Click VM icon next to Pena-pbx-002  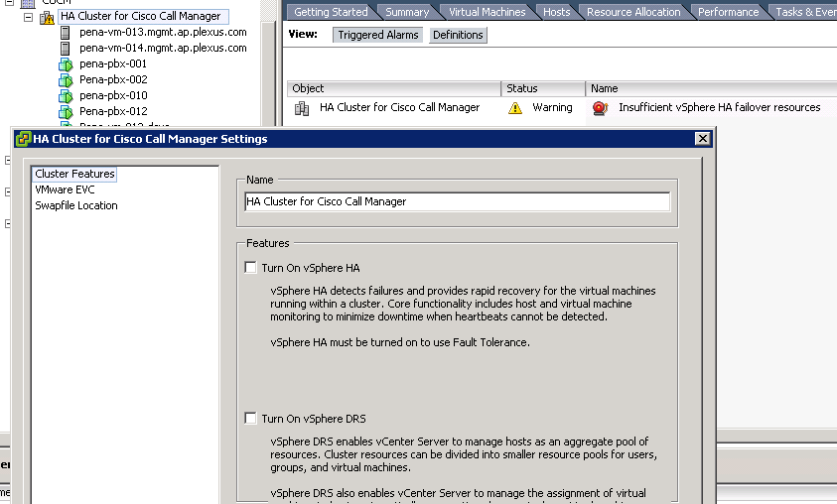[x=66, y=80]
